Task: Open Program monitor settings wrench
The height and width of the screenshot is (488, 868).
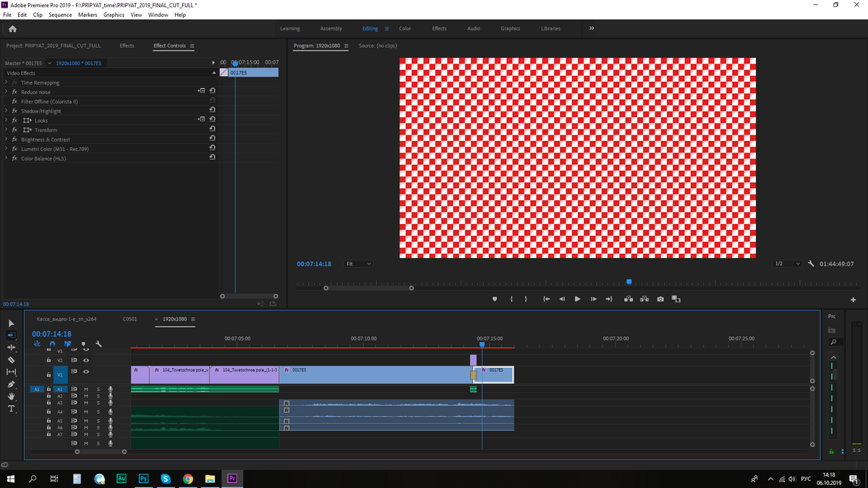Action: 812,264
